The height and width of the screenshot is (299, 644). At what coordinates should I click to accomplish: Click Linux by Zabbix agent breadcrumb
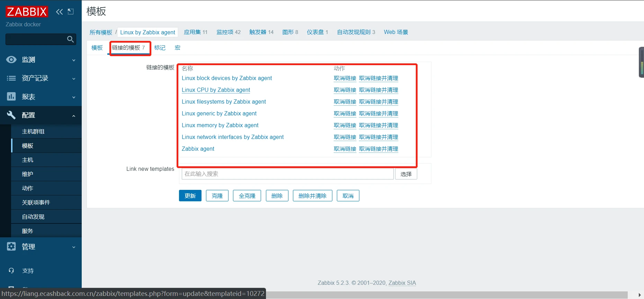147,32
